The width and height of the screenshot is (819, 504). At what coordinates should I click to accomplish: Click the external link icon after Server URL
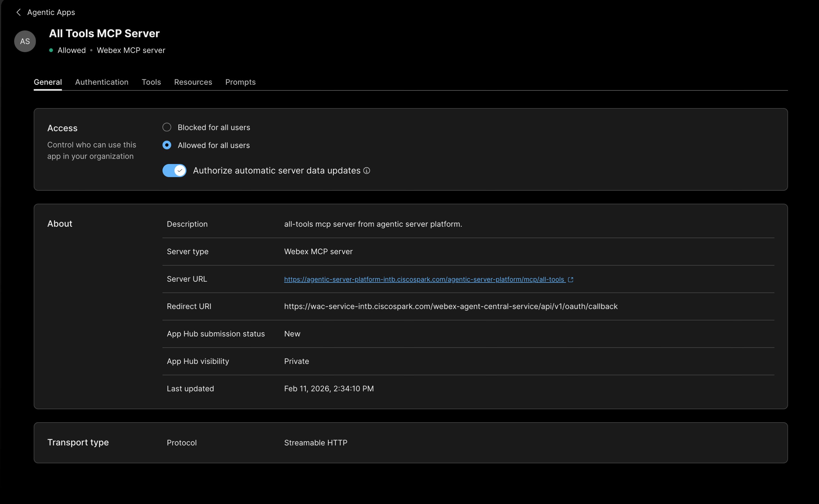570,280
